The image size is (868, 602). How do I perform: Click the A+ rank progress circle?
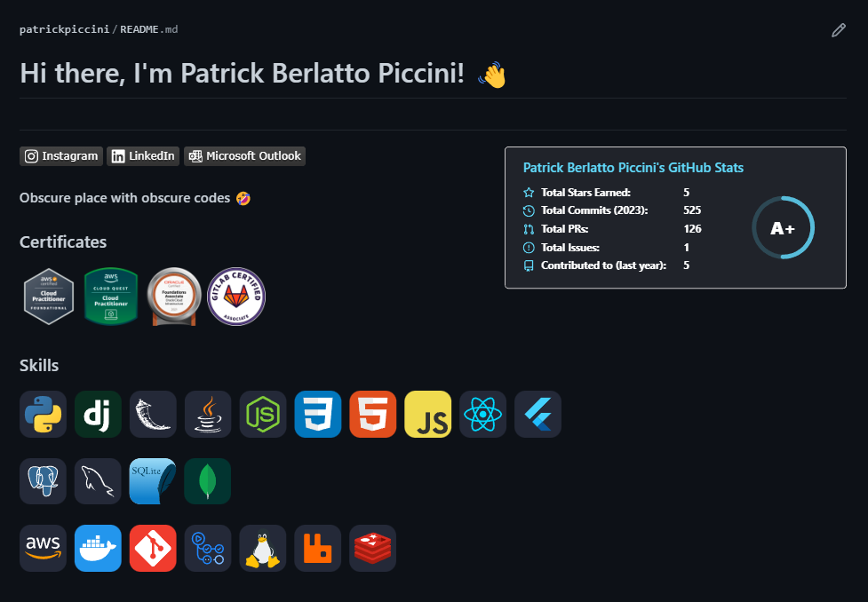point(783,227)
